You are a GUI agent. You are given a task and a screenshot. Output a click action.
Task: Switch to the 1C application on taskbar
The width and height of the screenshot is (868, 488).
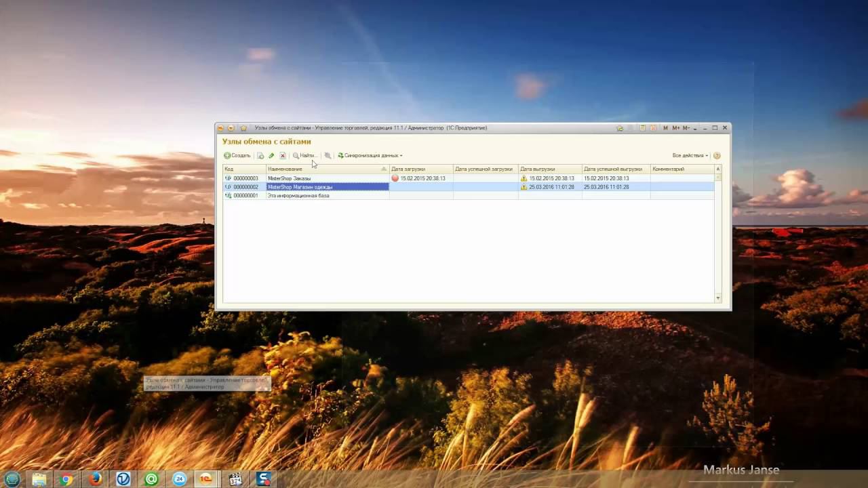tap(206, 479)
